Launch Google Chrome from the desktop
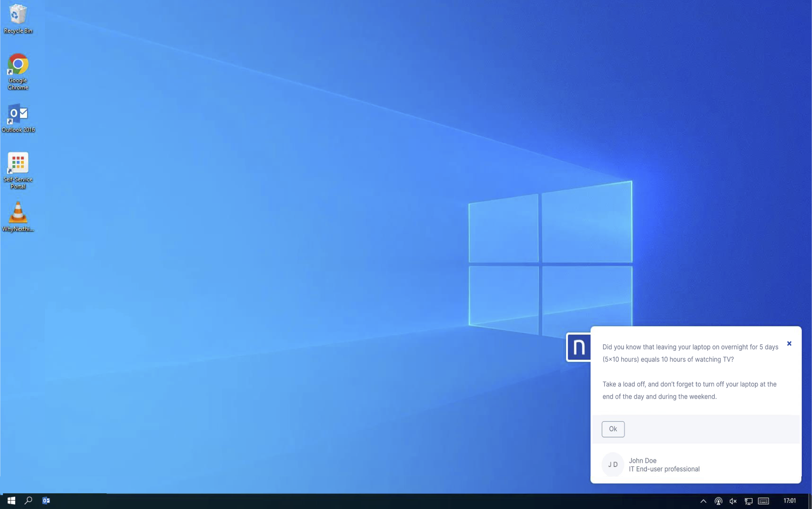 coord(18,64)
